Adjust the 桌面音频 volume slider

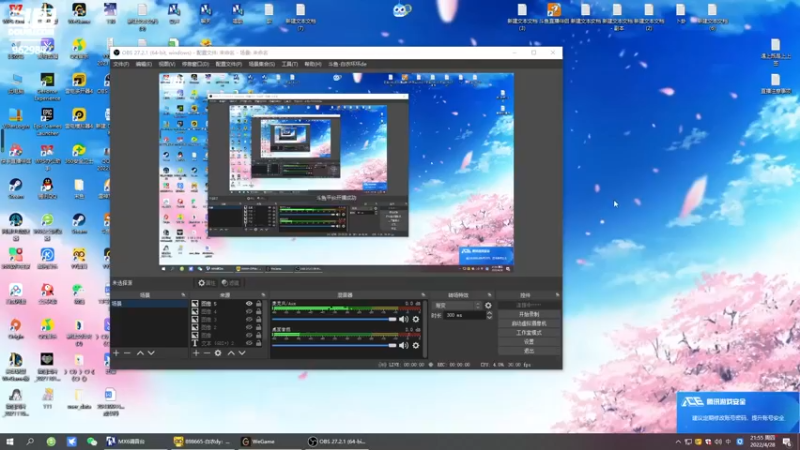(x=334, y=345)
